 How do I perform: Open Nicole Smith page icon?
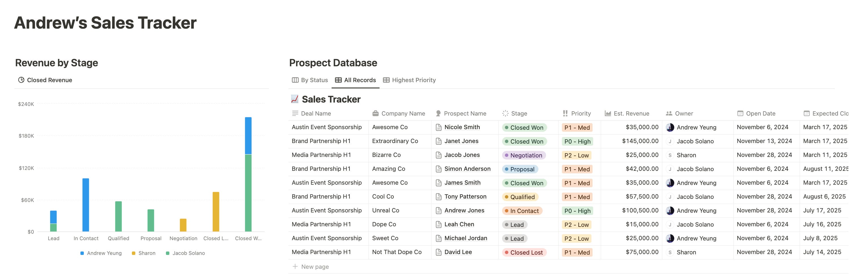(438, 127)
